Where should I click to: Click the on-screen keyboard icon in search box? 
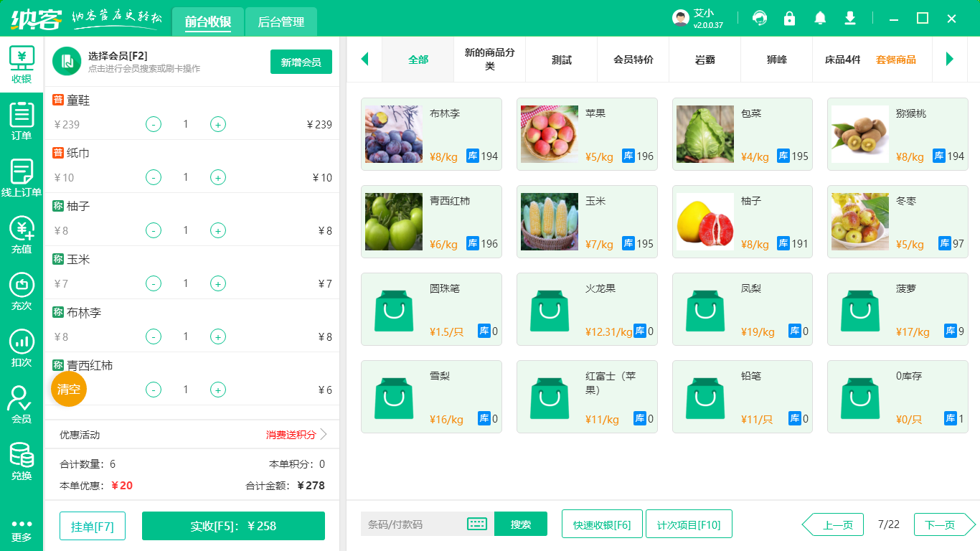pyautogui.click(x=477, y=524)
